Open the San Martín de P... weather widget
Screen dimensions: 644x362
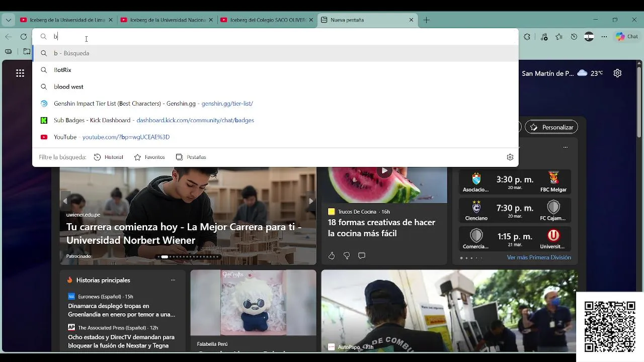562,73
